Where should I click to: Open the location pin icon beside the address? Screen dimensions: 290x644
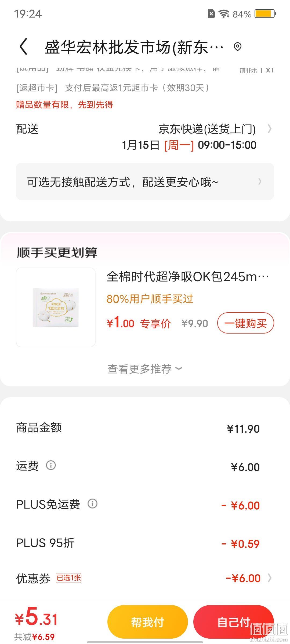[x=237, y=47]
